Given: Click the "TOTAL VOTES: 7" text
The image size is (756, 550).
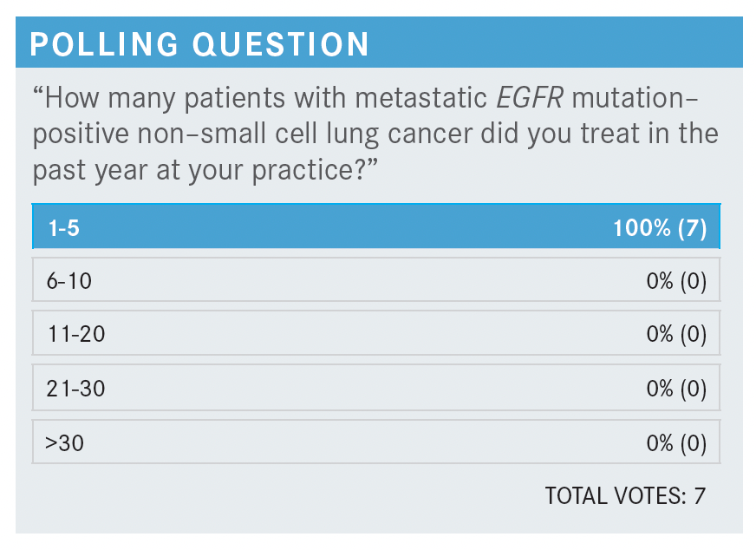Looking at the screenshot, I should [625, 495].
